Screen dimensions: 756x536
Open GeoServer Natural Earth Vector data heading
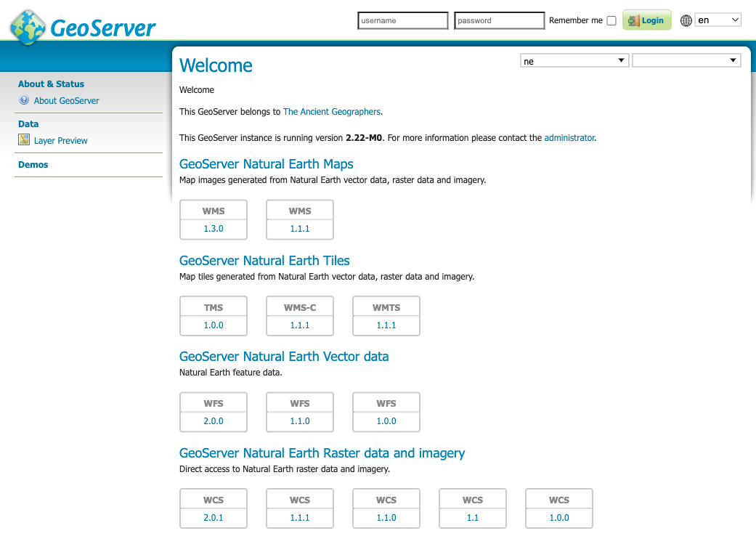[284, 356]
